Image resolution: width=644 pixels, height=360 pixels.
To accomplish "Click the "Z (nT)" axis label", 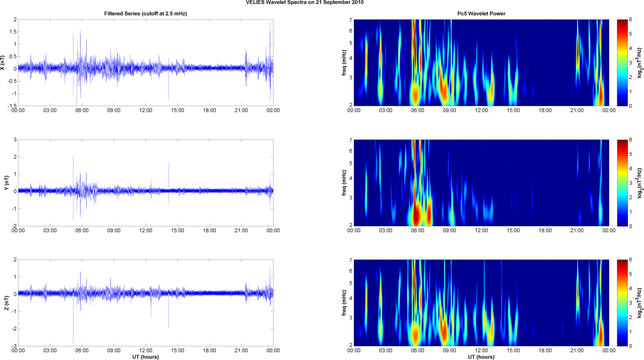I will tap(6, 303).
